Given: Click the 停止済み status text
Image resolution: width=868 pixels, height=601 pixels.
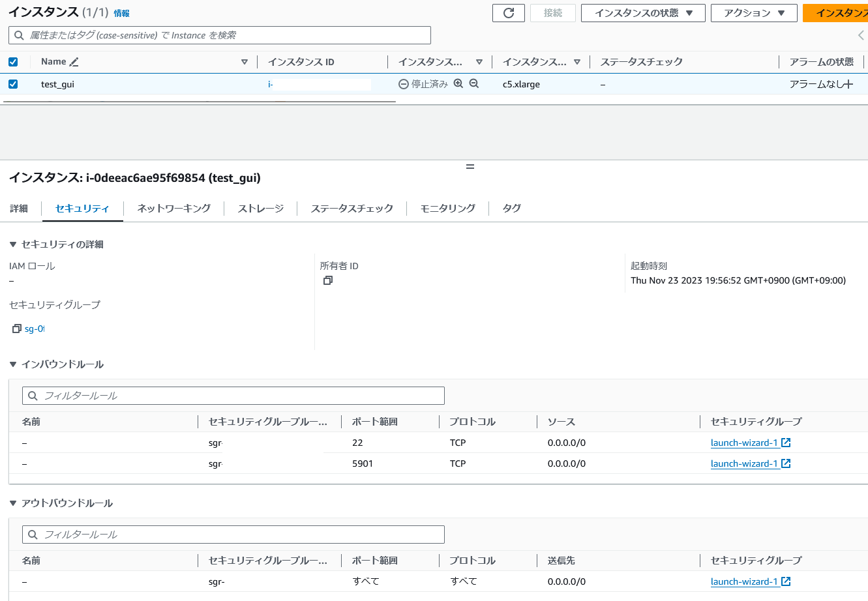Looking at the screenshot, I should (430, 84).
